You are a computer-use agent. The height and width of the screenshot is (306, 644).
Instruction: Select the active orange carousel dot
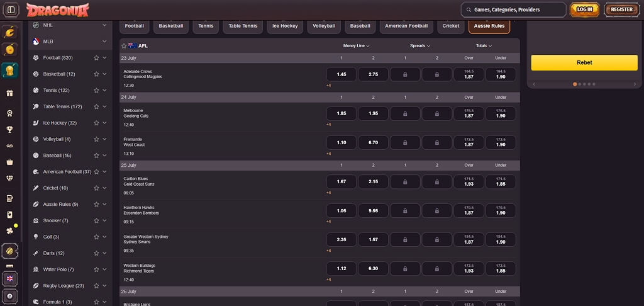coord(575,84)
